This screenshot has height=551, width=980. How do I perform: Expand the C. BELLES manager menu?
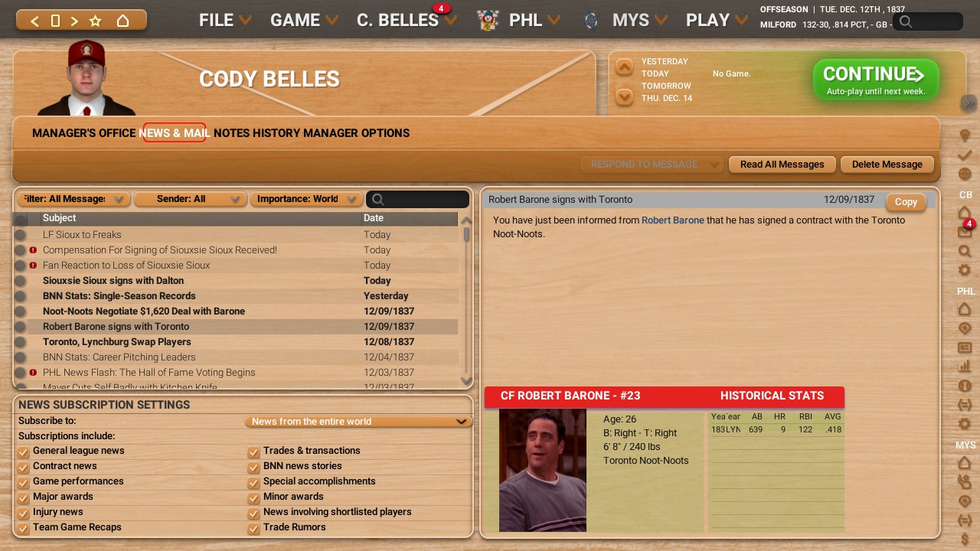(407, 20)
